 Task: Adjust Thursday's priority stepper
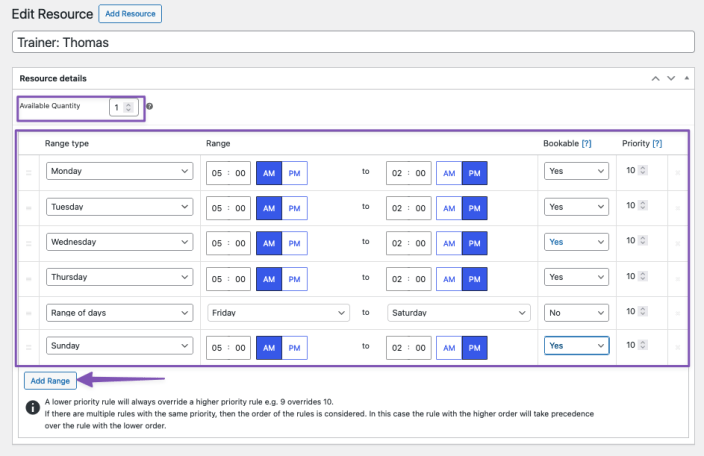[643, 276]
